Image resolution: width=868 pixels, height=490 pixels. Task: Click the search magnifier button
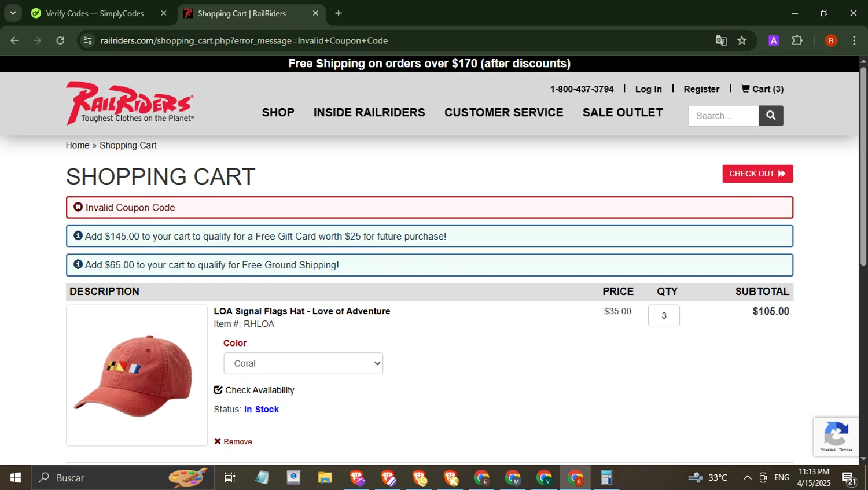point(771,116)
